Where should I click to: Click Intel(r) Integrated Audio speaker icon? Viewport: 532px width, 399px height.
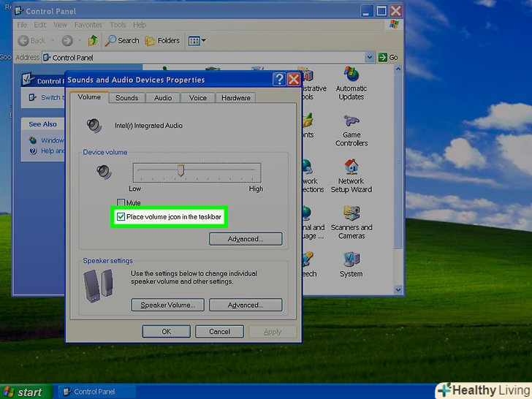click(x=94, y=126)
